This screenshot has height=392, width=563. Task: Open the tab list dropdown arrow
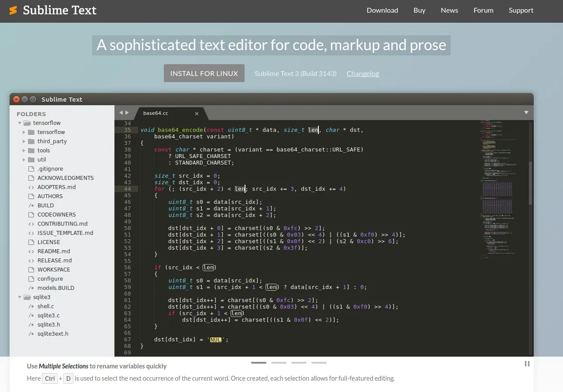(526, 113)
